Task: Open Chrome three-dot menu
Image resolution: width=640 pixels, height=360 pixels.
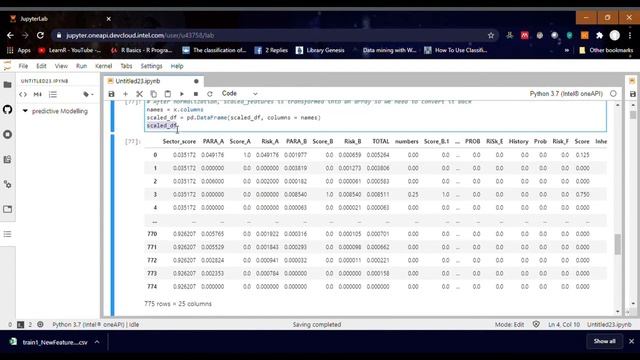Action: coord(630,36)
